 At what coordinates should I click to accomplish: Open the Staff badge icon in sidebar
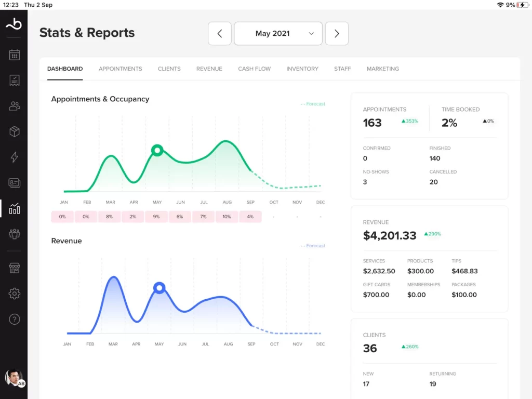(x=14, y=183)
